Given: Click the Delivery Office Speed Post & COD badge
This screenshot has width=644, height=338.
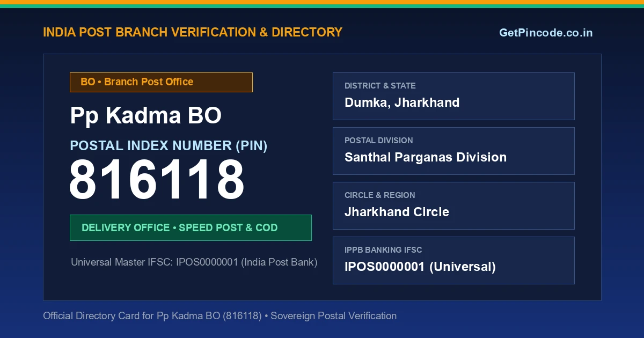Looking at the screenshot, I should pyautogui.click(x=191, y=227).
